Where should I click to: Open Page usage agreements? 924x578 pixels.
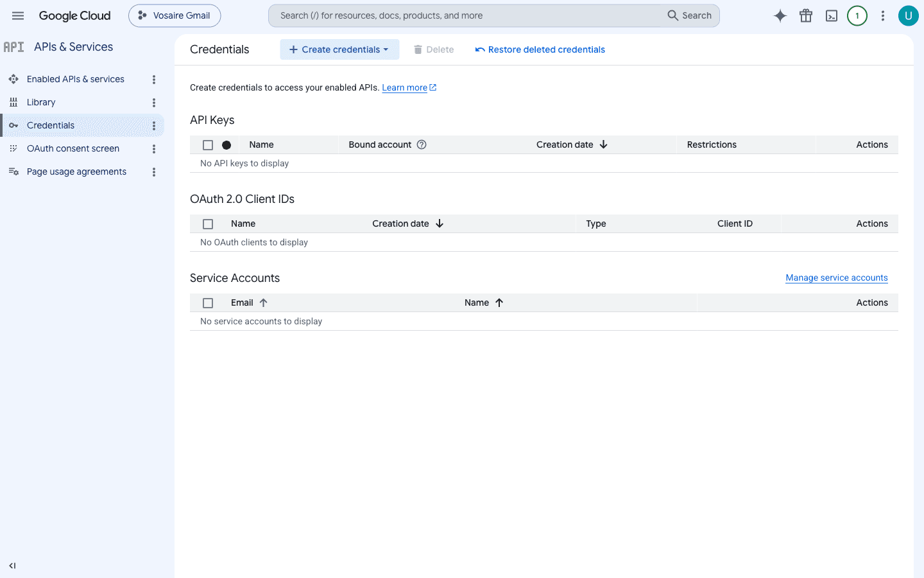click(76, 171)
